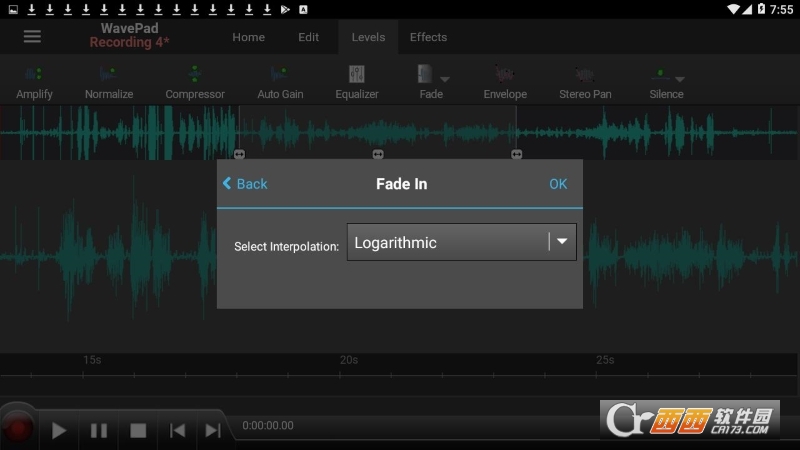The width and height of the screenshot is (800, 450).
Task: Confirm Fade In with OK
Action: click(558, 184)
